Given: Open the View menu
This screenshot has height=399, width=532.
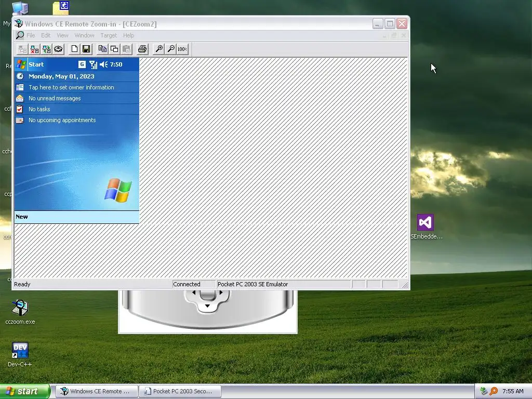Looking at the screenshot, I should (x=62, y=35).
